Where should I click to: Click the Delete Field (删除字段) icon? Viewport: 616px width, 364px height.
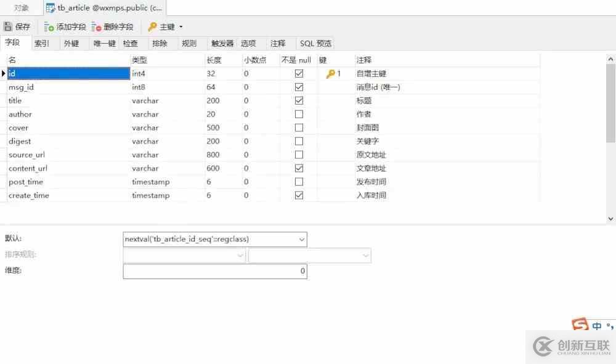[x=97, y=26]
